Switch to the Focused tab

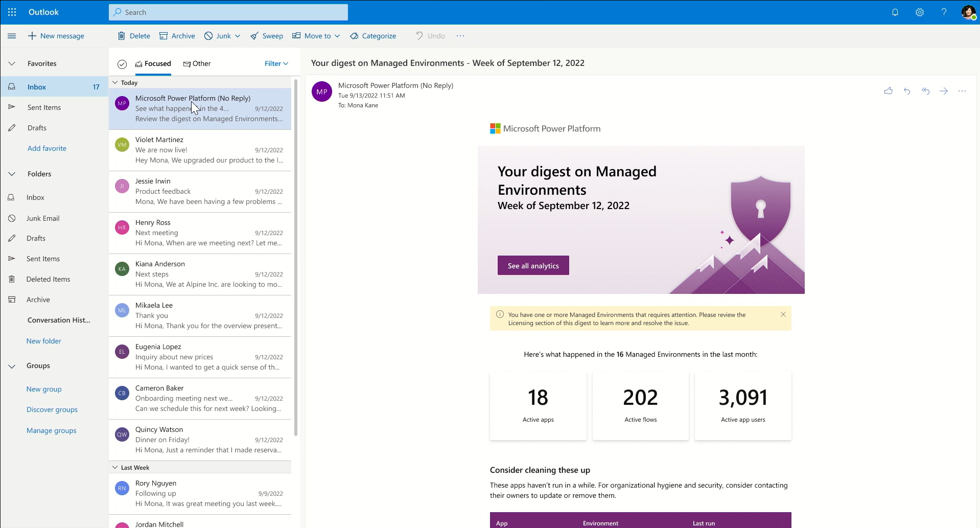(x=153, y=63)
